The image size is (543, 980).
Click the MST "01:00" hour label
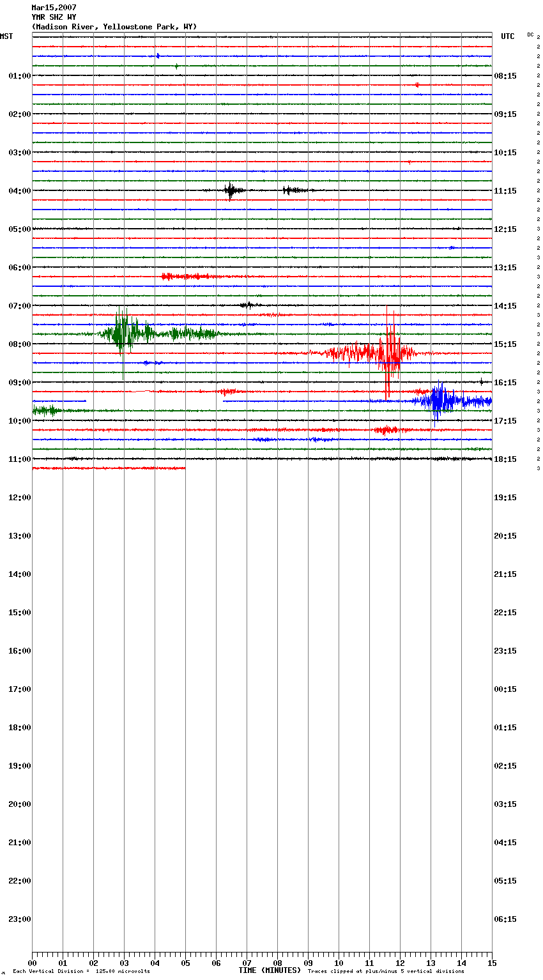20,76
